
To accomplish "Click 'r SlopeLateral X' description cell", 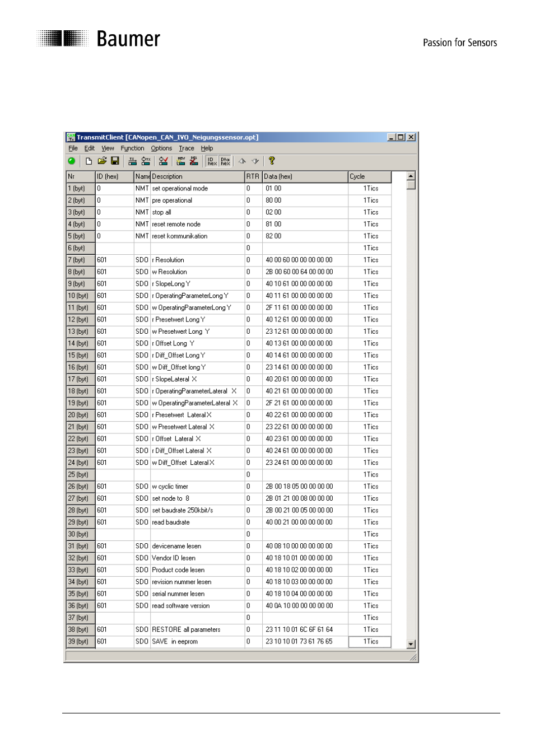I will tap(197, 379).
